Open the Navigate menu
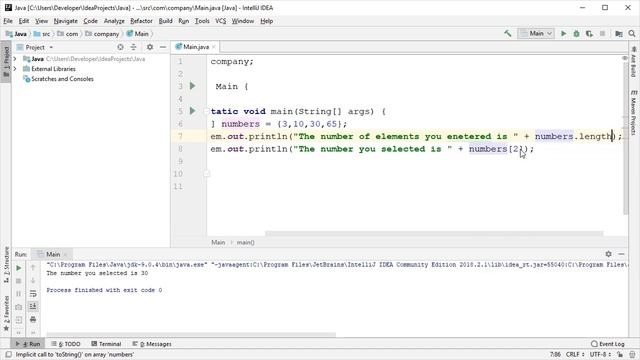Image resolution: width=640 pixels, height=360 pixels. [x=65, y=21]
